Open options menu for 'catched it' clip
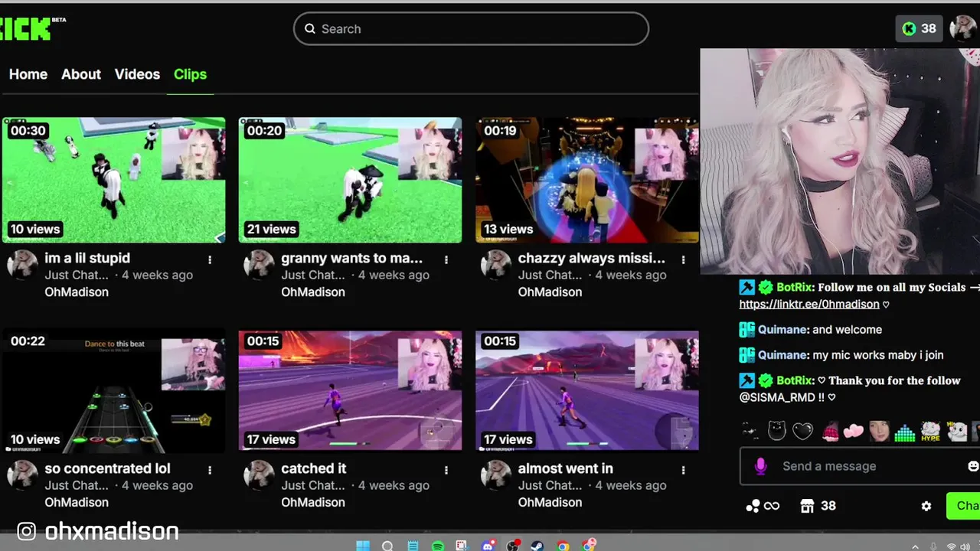Viewport: 980px width, 551px height. pyautogui.click(x=446, y=470)
